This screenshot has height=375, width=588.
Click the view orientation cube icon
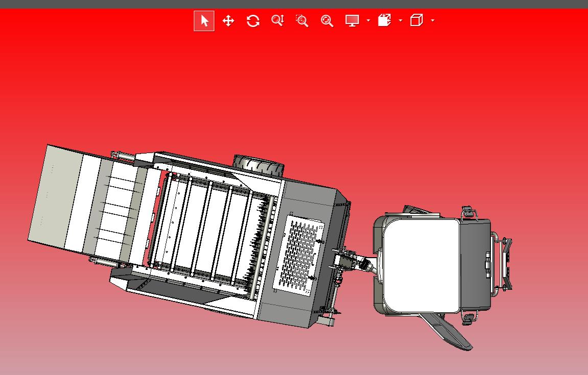click(x=417, y=20)
